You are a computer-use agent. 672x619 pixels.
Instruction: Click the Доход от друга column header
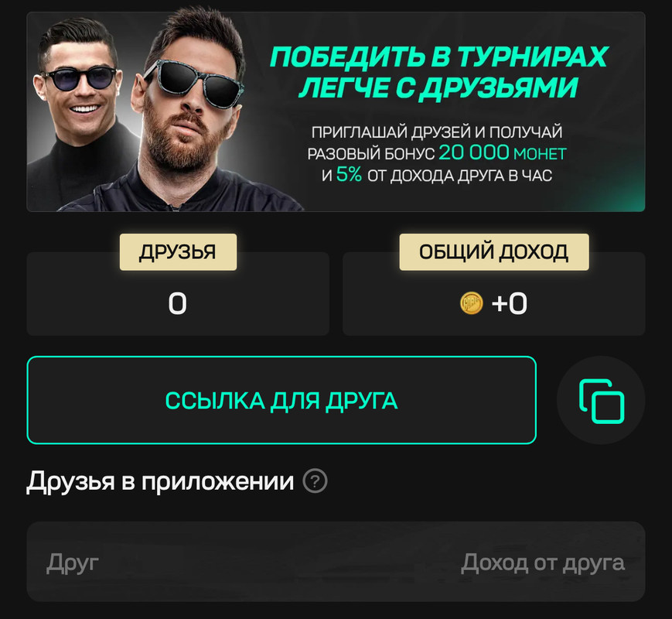coord(543,563)
